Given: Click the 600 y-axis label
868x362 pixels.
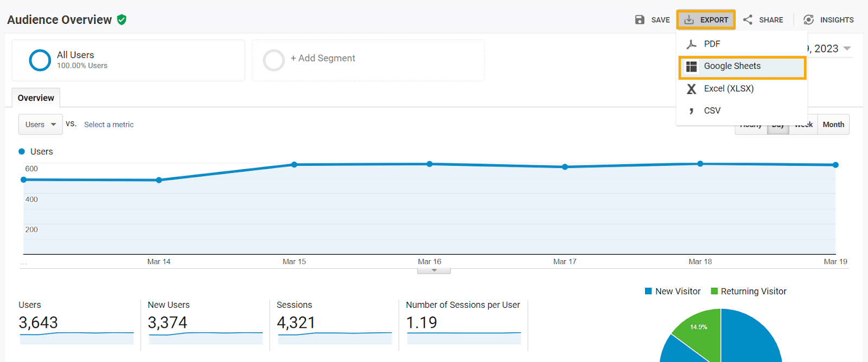Looking at the screenshot, I should (31, 169).
